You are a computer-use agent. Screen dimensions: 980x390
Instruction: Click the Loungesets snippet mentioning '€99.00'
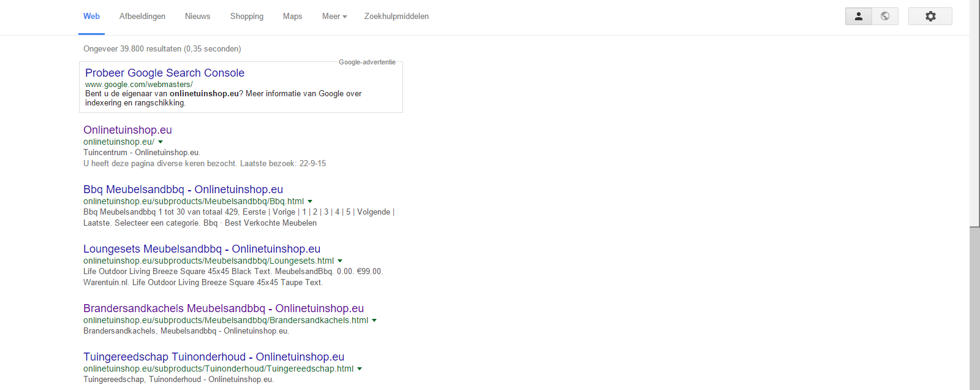[x=233, y=277]
